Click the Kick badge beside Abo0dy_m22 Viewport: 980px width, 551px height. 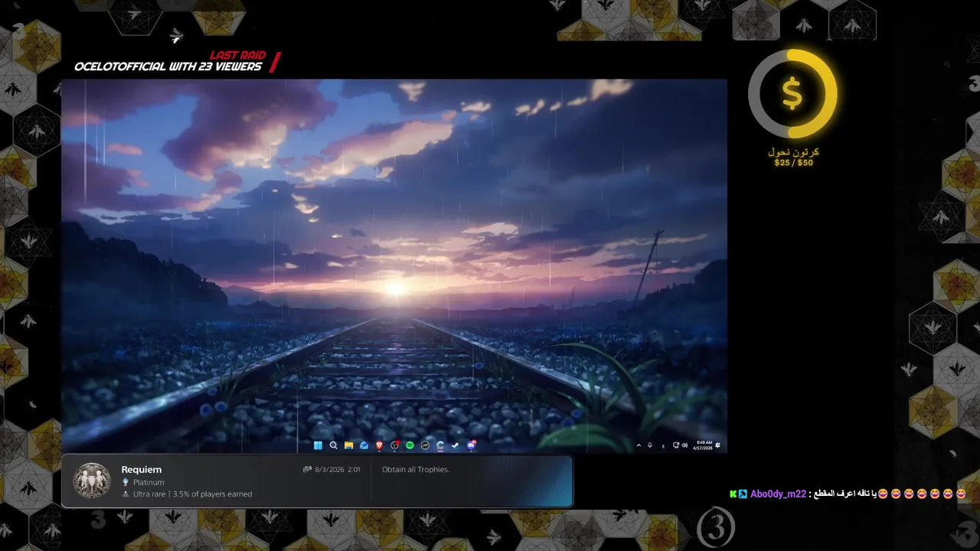pos(733,494)
